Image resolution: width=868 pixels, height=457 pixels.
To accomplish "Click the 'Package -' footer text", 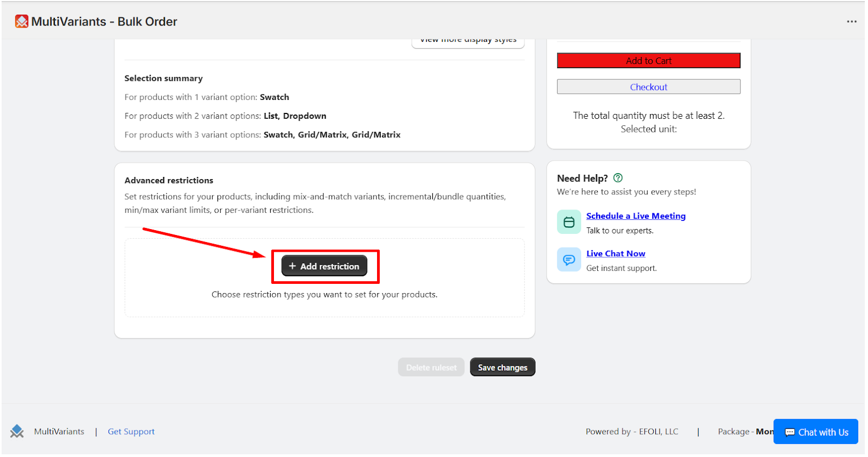I will (736, 431).
